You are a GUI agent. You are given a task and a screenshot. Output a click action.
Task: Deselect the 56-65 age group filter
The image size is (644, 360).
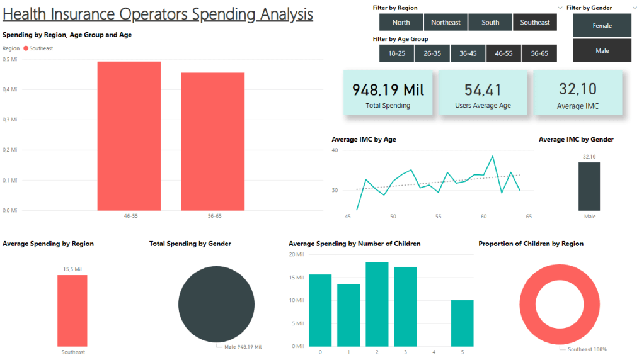(x=539, y=53)
